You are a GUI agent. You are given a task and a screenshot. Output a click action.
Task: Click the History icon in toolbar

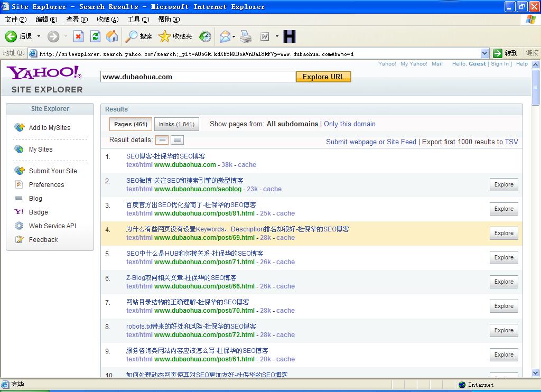(x=205, y=36)
